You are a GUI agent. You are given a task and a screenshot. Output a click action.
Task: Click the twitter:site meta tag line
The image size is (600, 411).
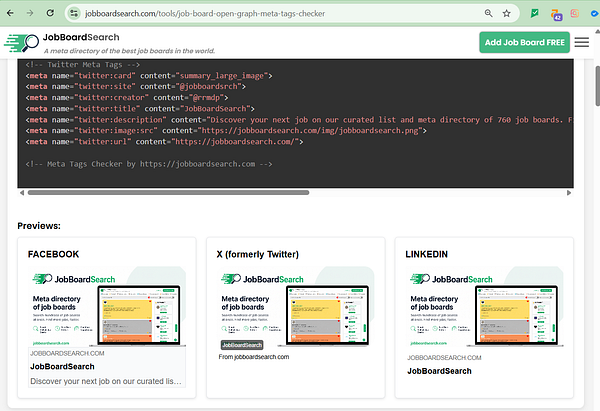136,86
